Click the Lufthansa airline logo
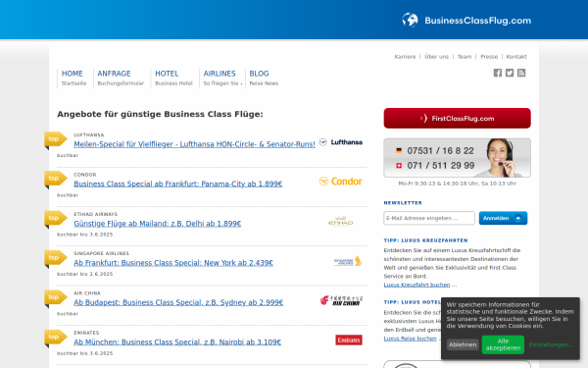Screen dimensions: 588x368 [340, 142]
